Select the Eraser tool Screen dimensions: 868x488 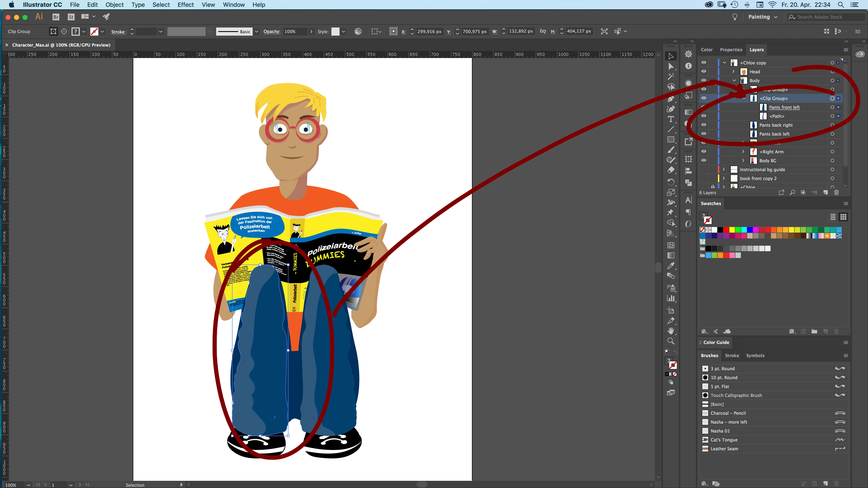671,170
